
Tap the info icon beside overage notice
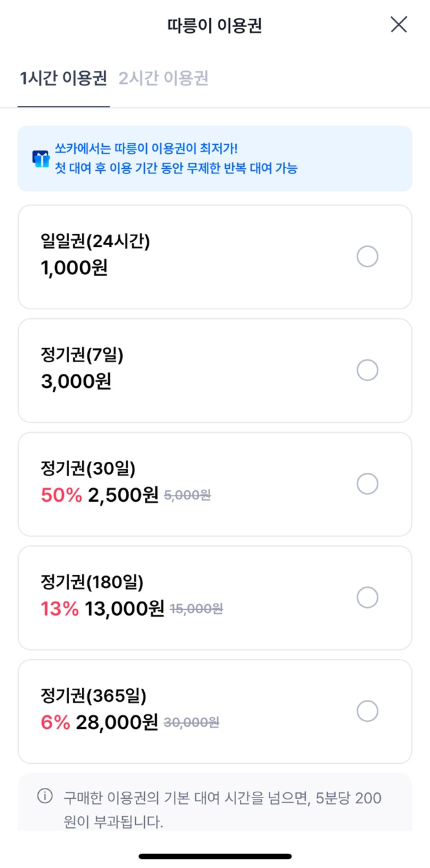(45, 796)
